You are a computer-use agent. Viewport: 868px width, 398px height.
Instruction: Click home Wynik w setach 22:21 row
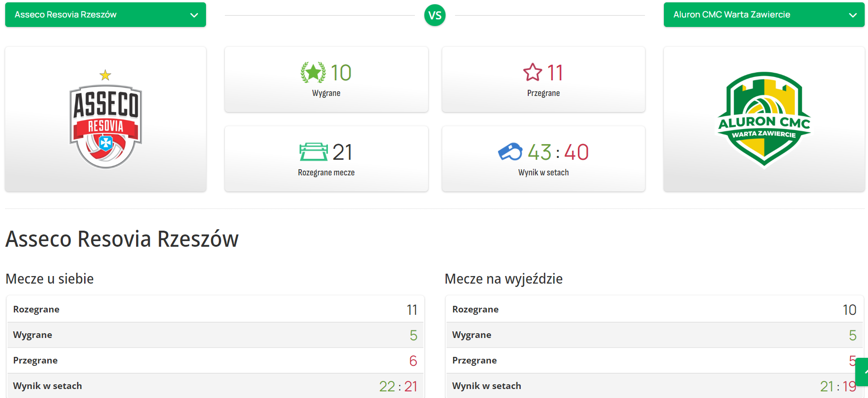coord(215,386)
